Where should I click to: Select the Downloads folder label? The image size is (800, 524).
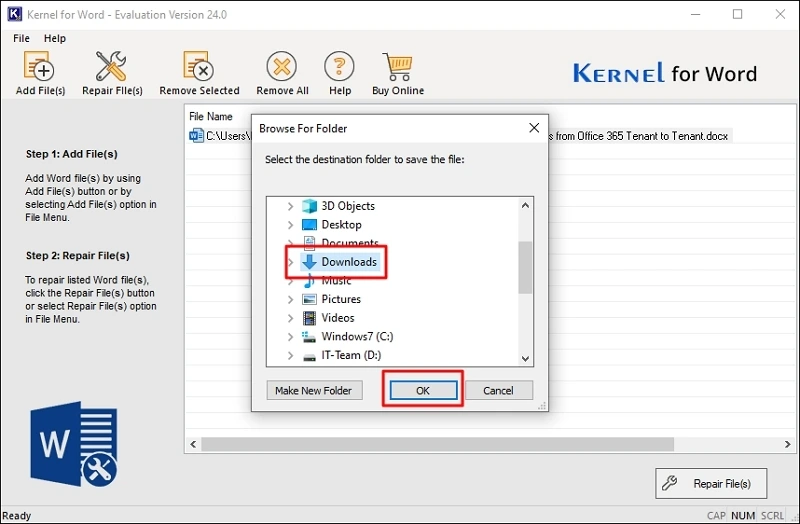(x=349, y=262)
